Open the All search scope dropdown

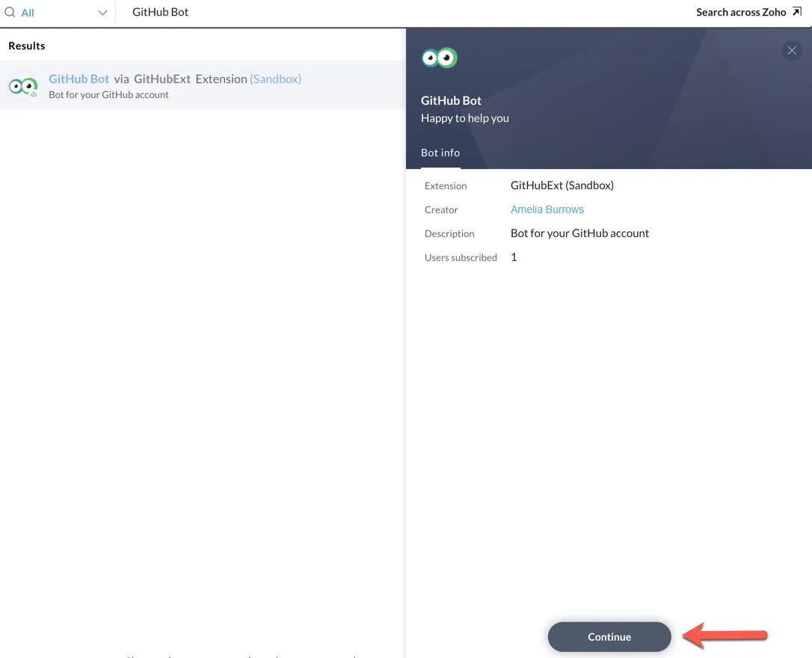click(x=56, y=13)
